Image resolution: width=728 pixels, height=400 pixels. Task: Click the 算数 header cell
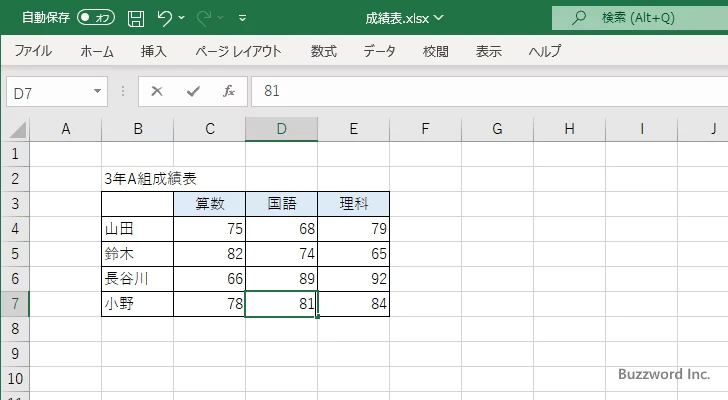[209, 204]
